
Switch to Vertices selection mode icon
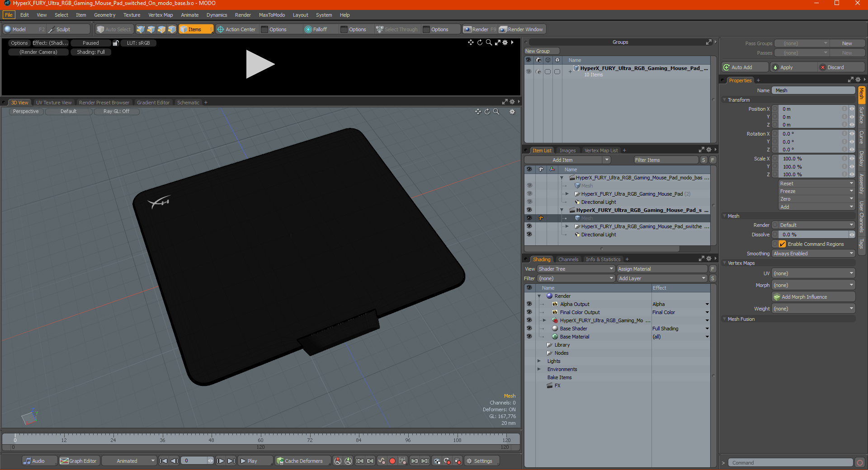[141, 29]
